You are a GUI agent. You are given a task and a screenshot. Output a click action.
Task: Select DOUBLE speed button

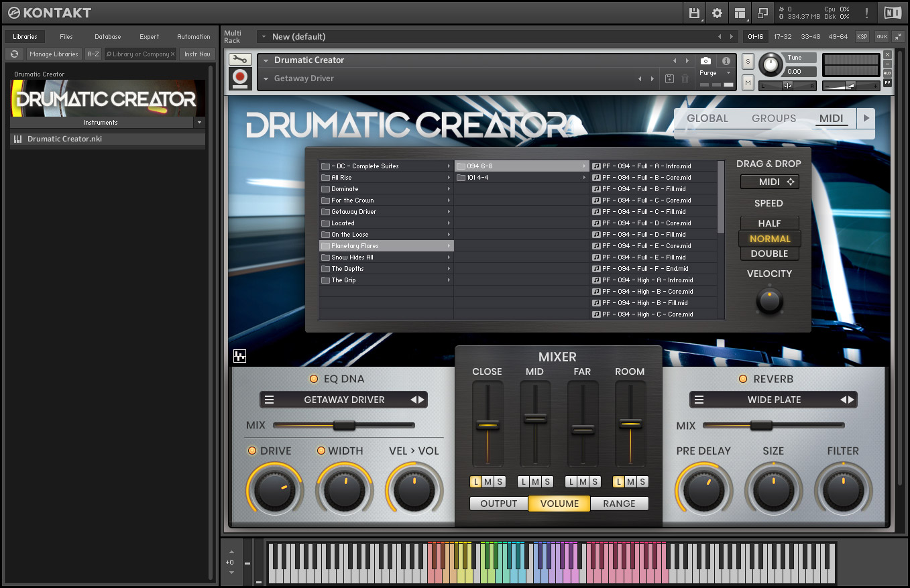769,254
